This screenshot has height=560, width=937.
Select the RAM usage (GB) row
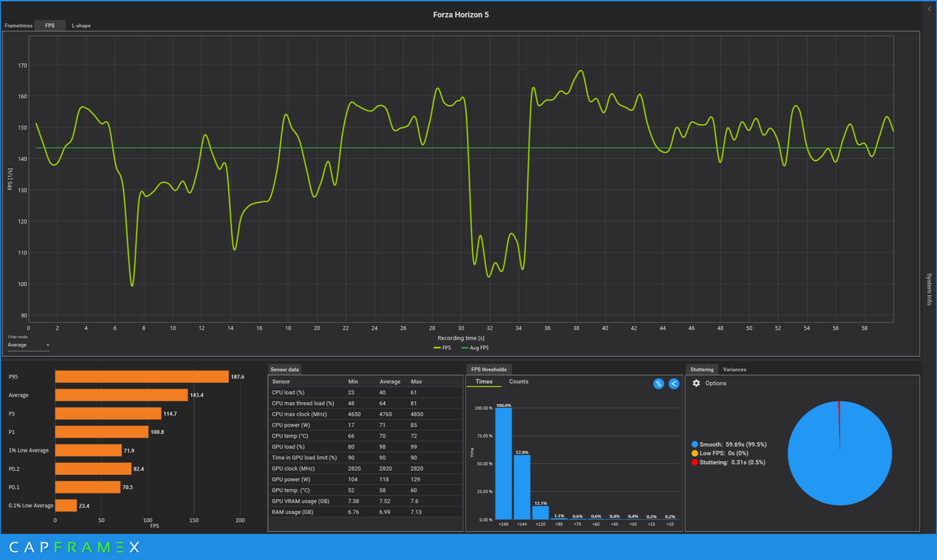click(365, 512)
